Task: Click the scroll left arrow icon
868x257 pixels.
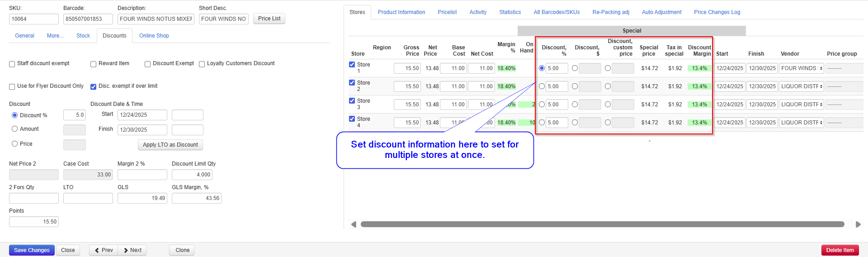Action: point(354,224)
